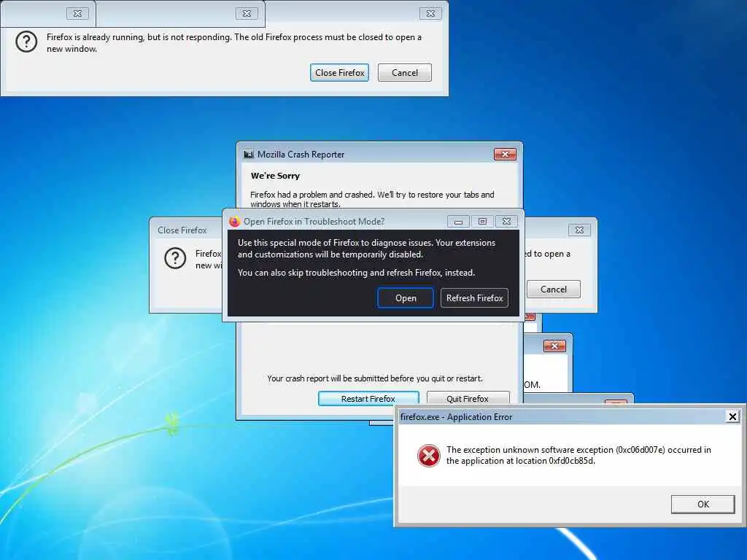The image size is (747, 560).
Task: Click the Mozilla Crash Reporter title icon
Action: (x=249, y=155)
